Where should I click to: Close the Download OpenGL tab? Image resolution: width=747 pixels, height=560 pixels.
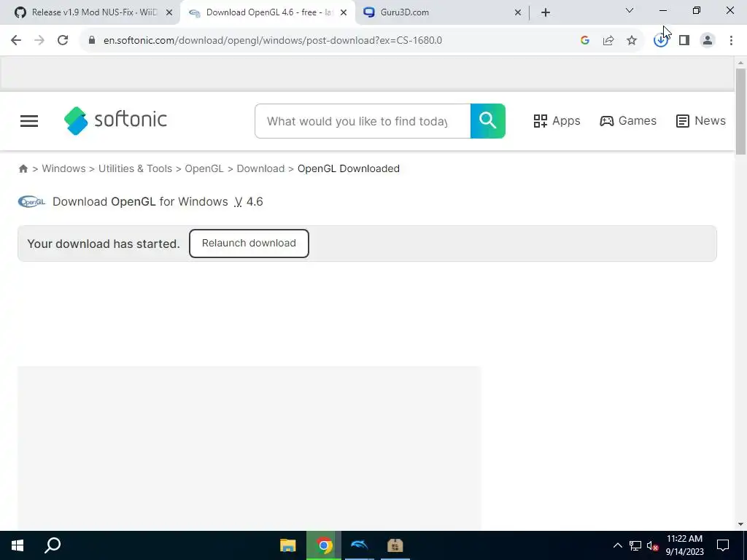[343, 12]
